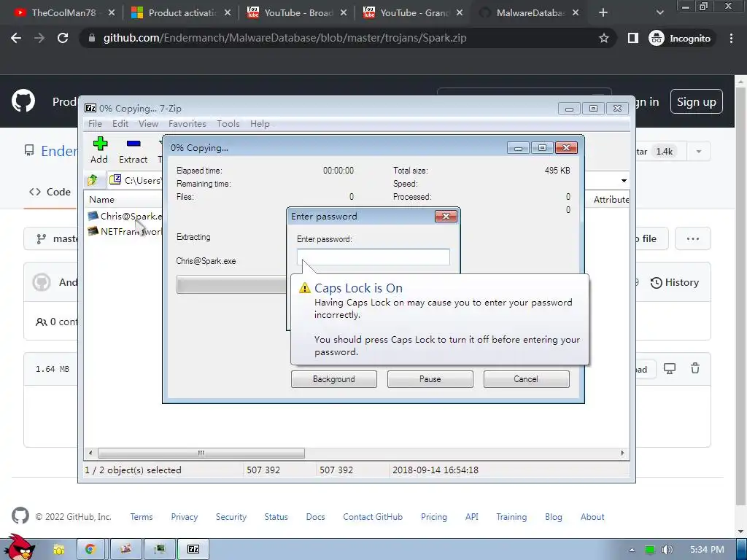Click the Incognito profile button
This screenshot has height=560, width=747.
(680, 38)
